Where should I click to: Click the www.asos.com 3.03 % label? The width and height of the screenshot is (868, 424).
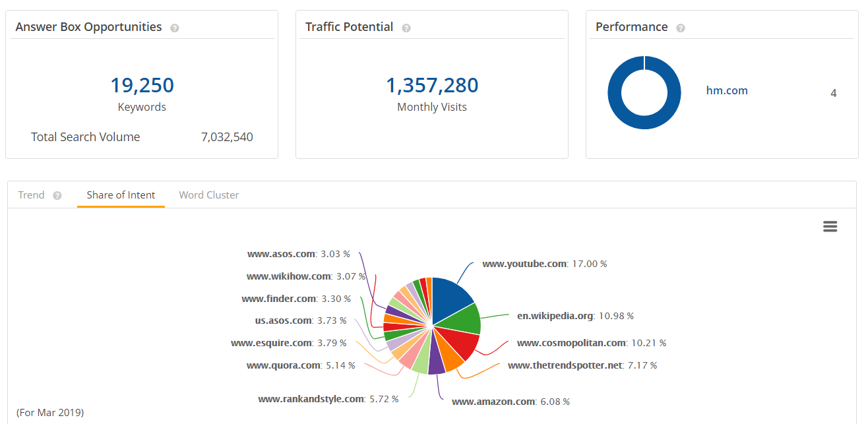pyautogui.click(x=299, y=254)
